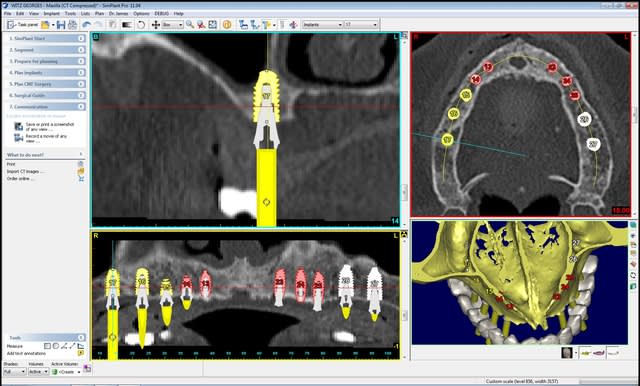The image size is (640, 386).
Task: Click yellow implant 17 marker in axial view
Action: click(x=448, y=140)
